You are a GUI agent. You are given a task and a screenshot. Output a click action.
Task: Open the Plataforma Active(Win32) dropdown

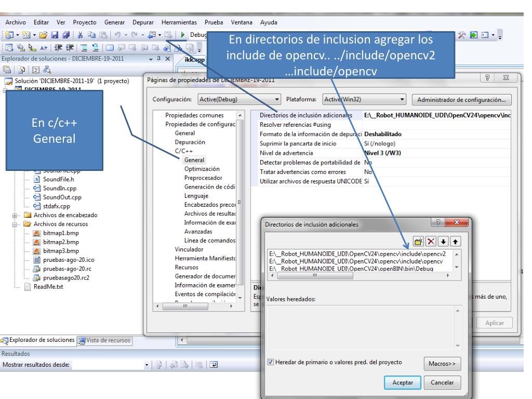point(364,99)
